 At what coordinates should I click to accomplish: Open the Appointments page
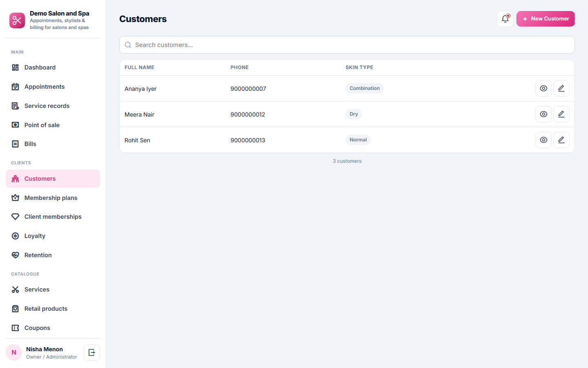click(x=53, y=87)
